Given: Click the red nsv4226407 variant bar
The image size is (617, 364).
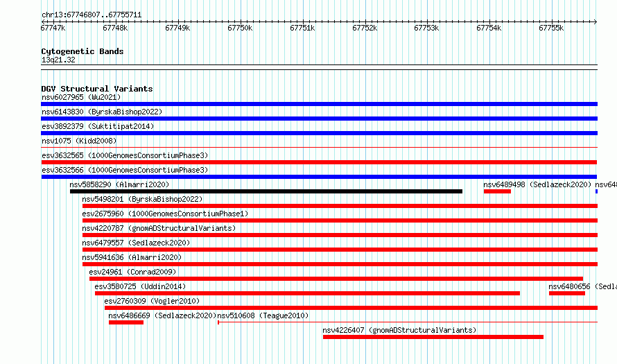Looking at the screenshot, I should coord(433,337).
